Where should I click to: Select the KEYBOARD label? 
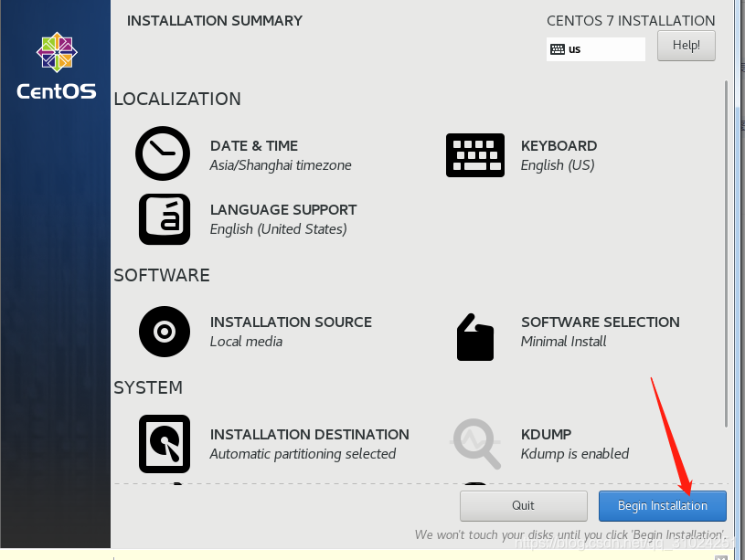point(559,146)
